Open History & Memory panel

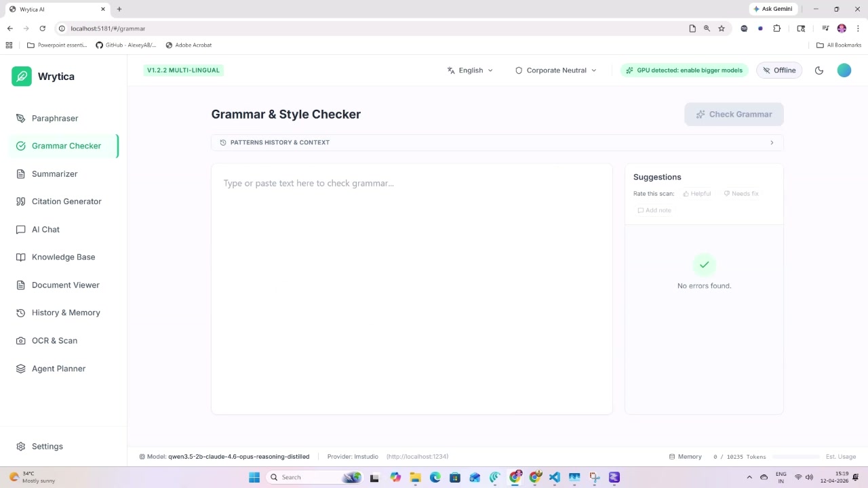pos(66,312)
